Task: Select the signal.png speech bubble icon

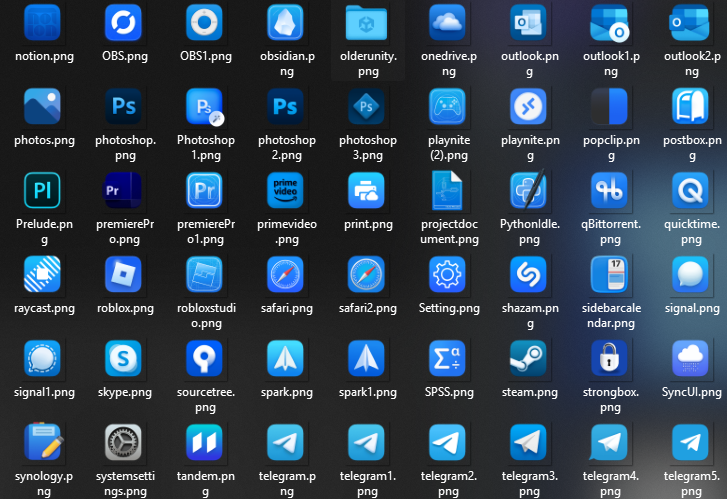Action: (x=690, y=274)
